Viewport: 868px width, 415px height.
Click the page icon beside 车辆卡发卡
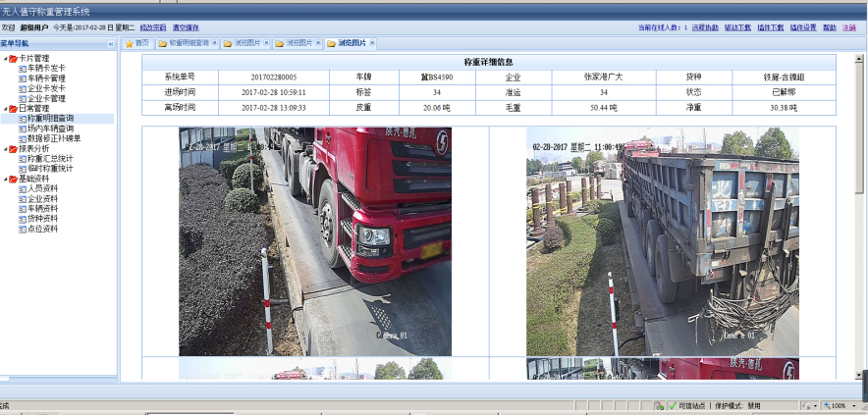23,69
